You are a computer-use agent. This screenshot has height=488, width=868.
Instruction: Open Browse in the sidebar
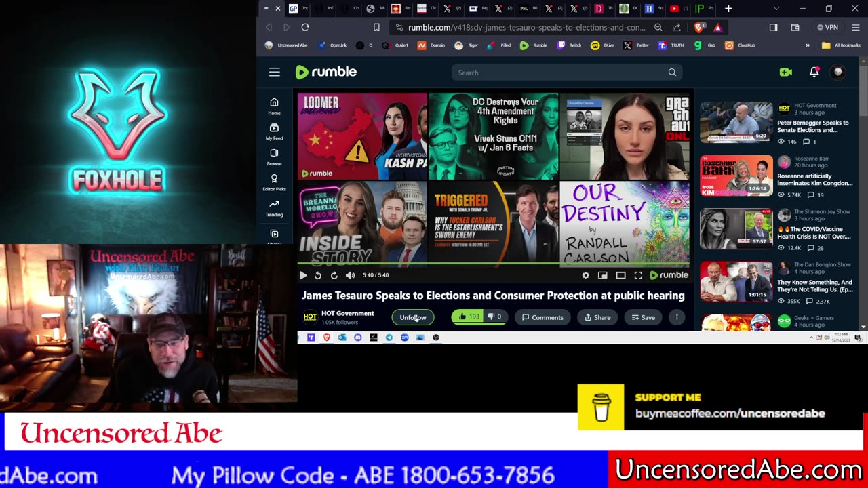coord(274,157)
